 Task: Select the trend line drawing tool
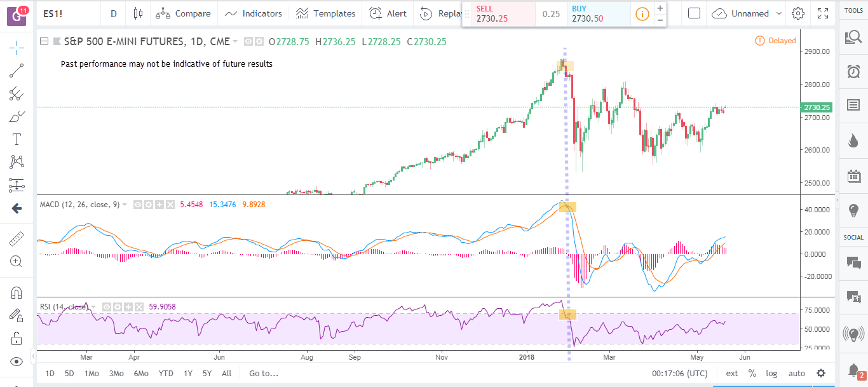tap(17, 71)
